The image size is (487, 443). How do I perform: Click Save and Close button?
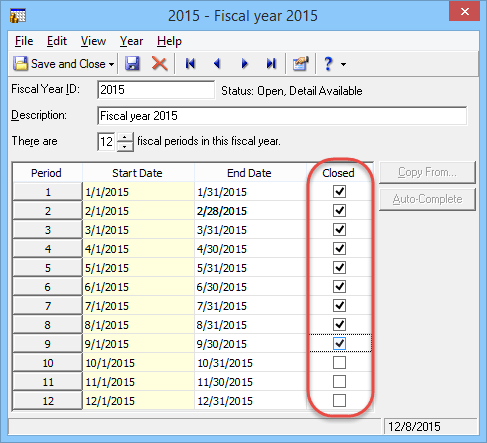point(60,63)
